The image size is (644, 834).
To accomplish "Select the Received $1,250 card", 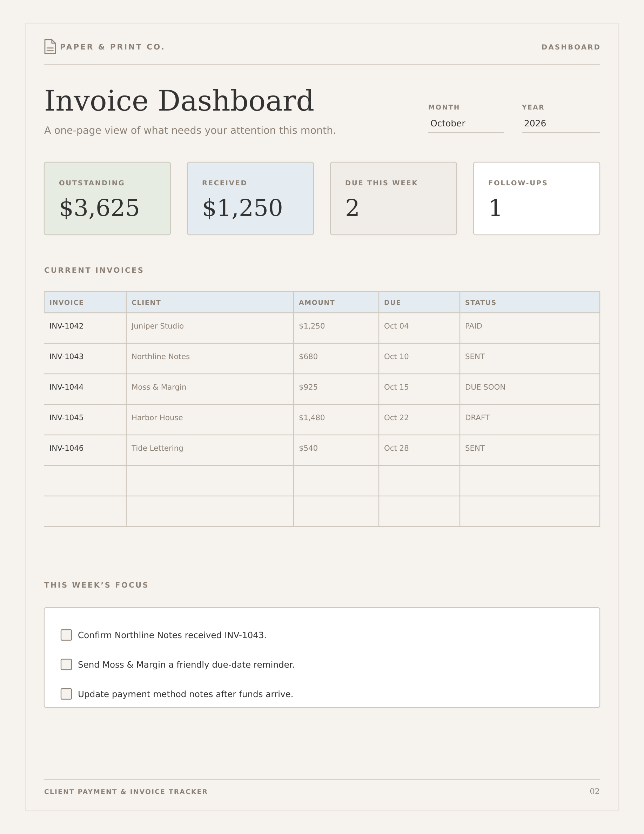I will click(250, 199).
